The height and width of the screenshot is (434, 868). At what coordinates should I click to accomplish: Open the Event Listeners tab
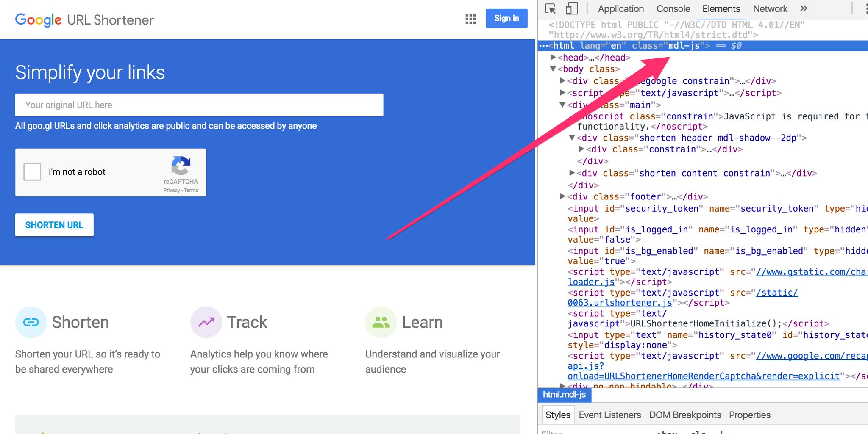[x=609, y=415]
